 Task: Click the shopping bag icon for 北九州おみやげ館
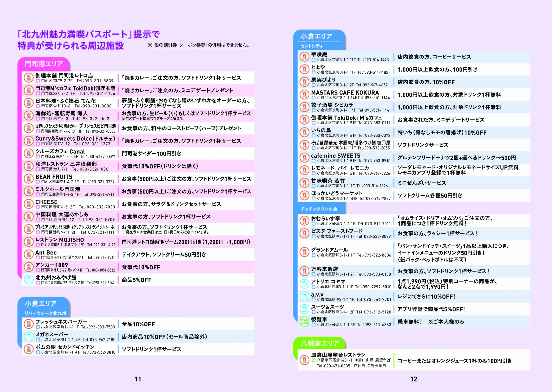click(x=28, y=280)
